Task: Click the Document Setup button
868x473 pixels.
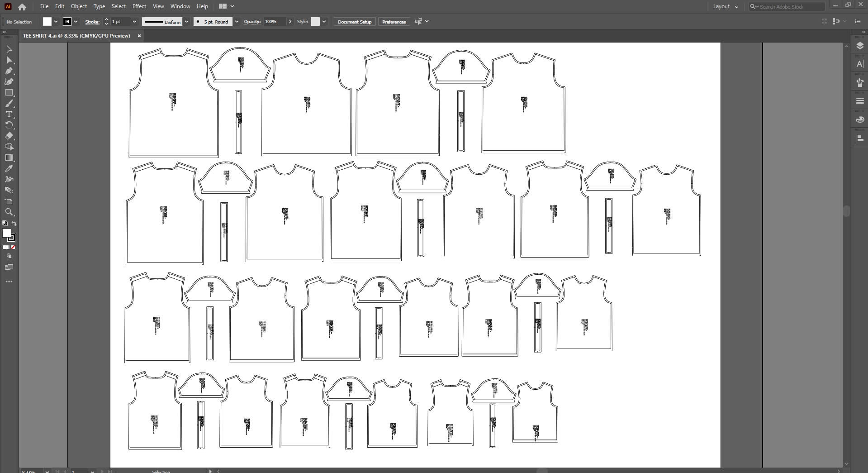Action: [355, 22]
